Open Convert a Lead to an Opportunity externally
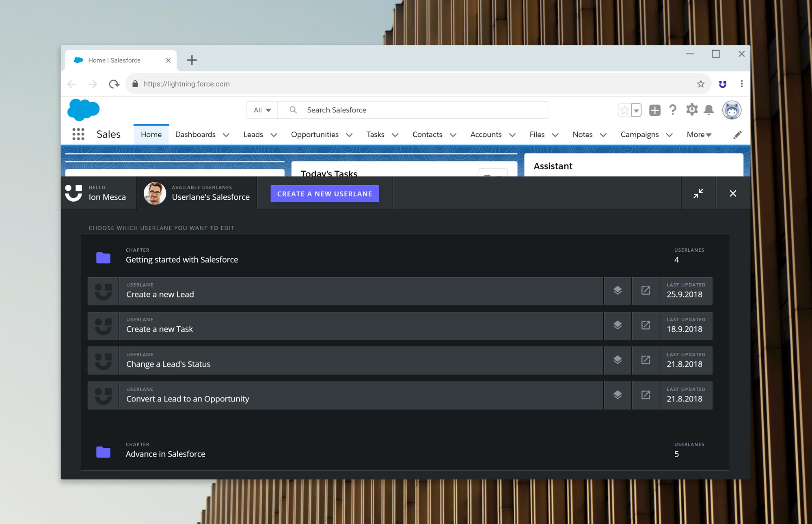This screenshot has width=812, height=524. 646,395
